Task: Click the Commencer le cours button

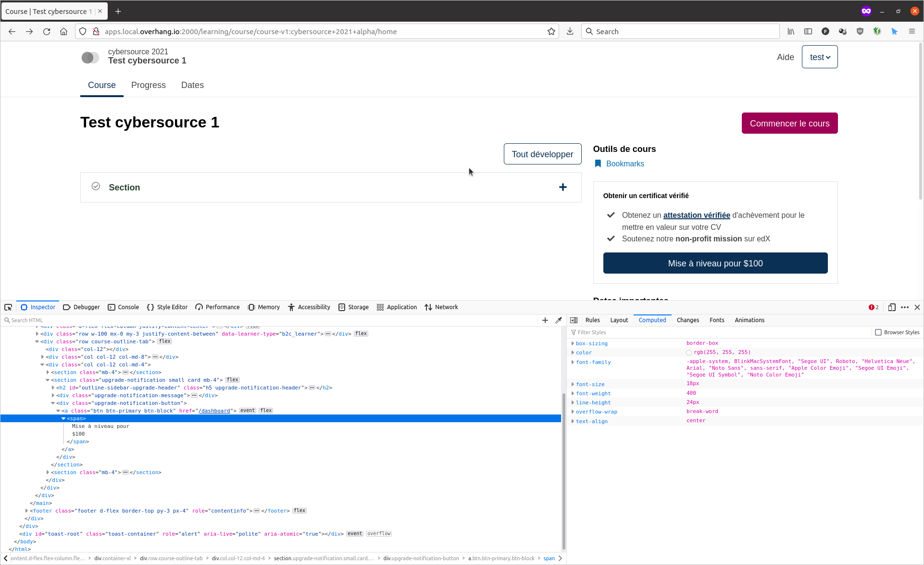Action: [x=789, y=123]
